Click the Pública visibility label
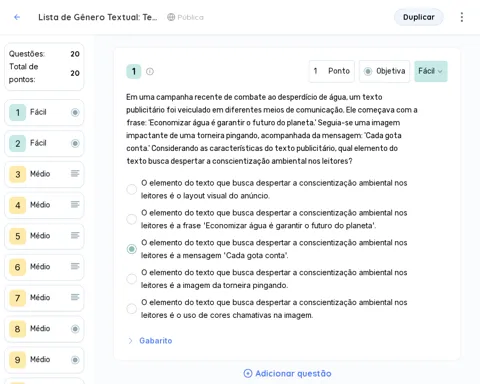Viewport: 480px width, 384px height. coord(190,17)
